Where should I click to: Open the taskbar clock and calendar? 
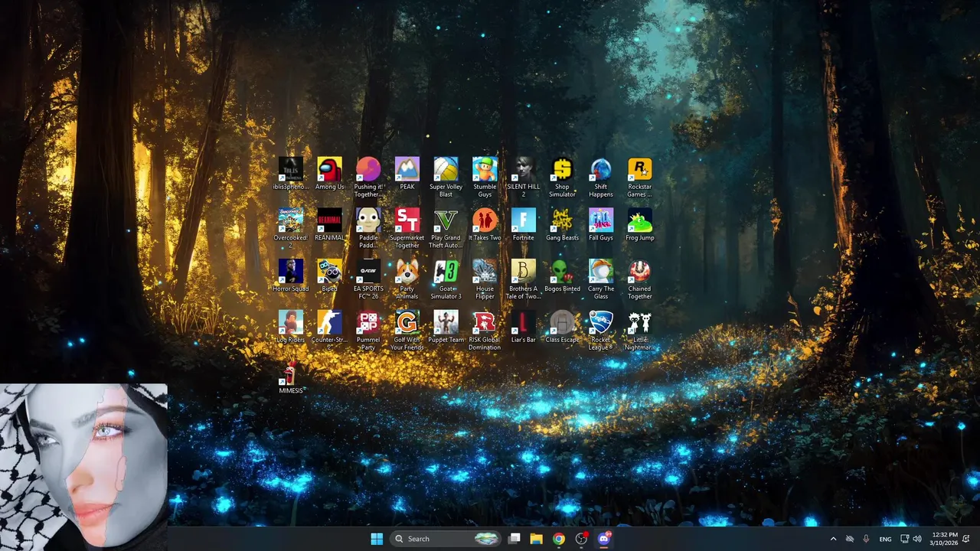tap(946, 539)
